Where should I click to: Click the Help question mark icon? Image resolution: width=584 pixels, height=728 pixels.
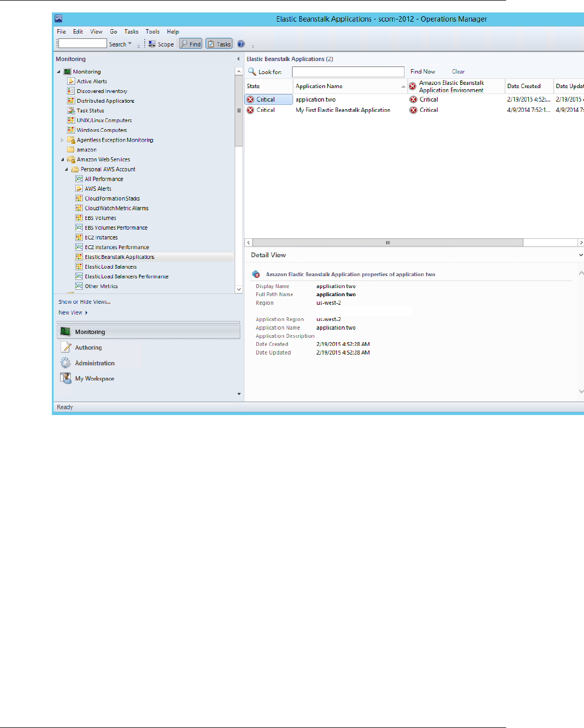pyautogui.click(x=241, y=44)
